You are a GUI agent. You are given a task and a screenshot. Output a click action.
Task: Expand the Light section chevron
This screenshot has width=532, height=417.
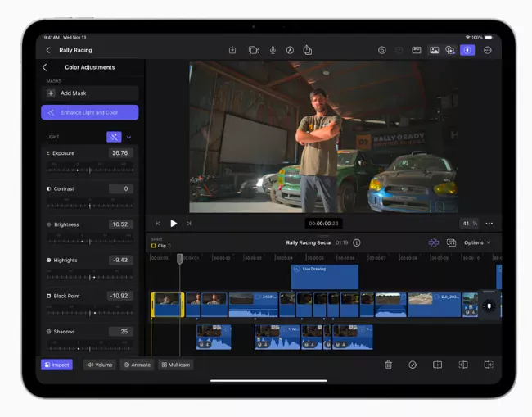[129, 137]
